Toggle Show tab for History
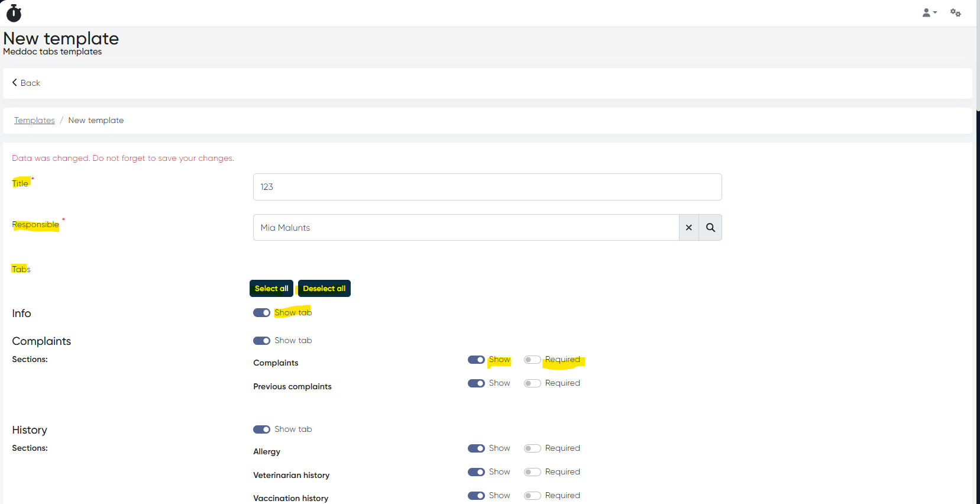This screenshot has width=980, height=504. click(x=261, y=429)
